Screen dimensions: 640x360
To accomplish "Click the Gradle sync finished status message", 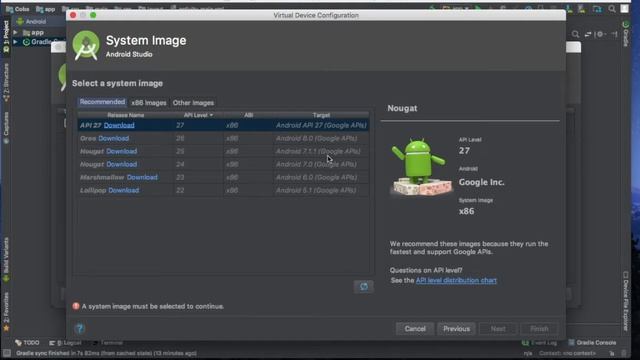I will [x=106, y=353].
